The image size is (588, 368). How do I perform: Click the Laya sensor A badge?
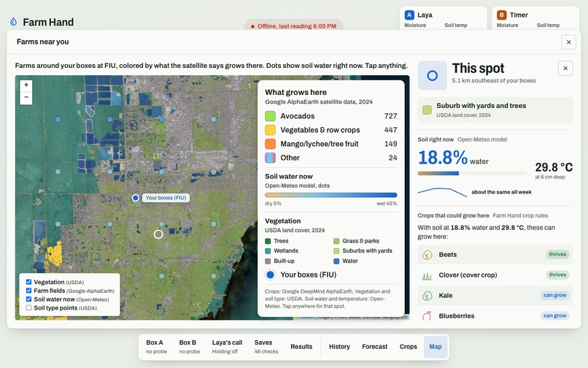[x=409, y=15]
